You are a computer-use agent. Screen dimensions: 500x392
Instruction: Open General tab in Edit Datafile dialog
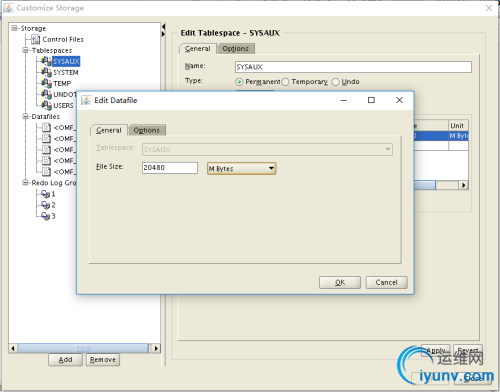tap(109, 130)
